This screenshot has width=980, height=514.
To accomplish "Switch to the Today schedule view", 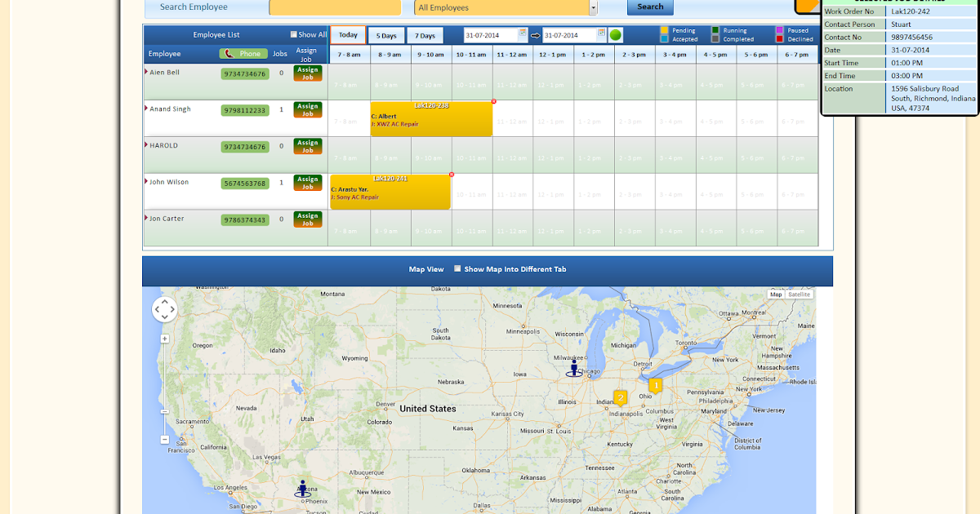I will tap(348, 34).
